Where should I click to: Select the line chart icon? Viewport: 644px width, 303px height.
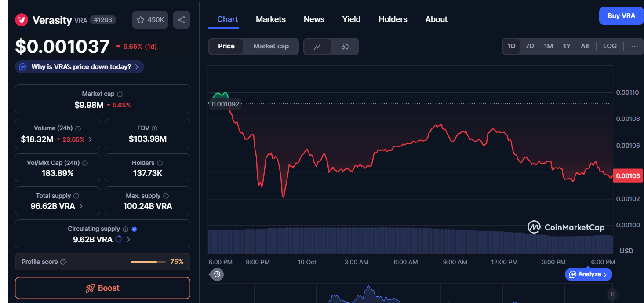317,47
